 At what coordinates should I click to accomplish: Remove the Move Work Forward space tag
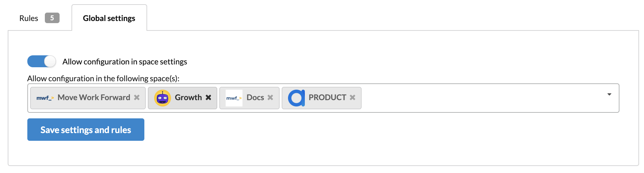click(137, 98)
